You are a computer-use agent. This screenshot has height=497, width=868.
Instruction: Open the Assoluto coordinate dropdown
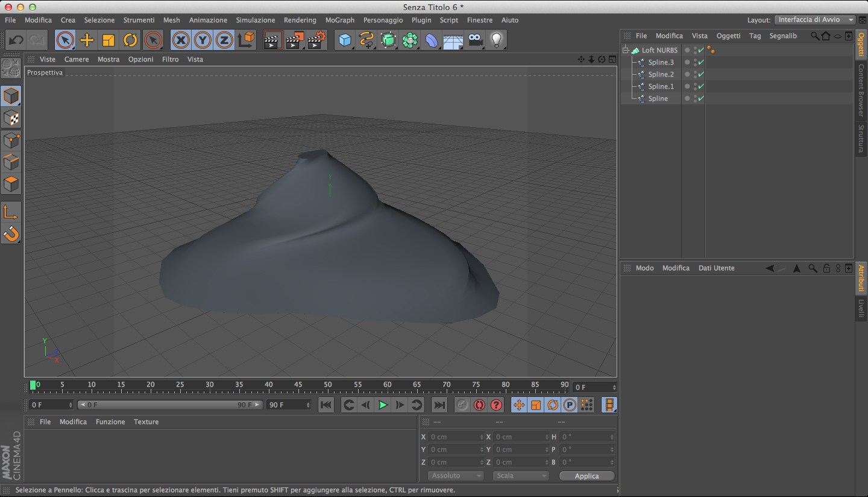coord(456,475)
